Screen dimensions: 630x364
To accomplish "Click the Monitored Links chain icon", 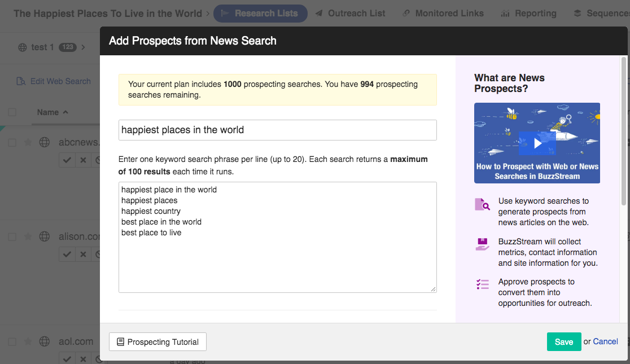I will [x=406, y=14].
